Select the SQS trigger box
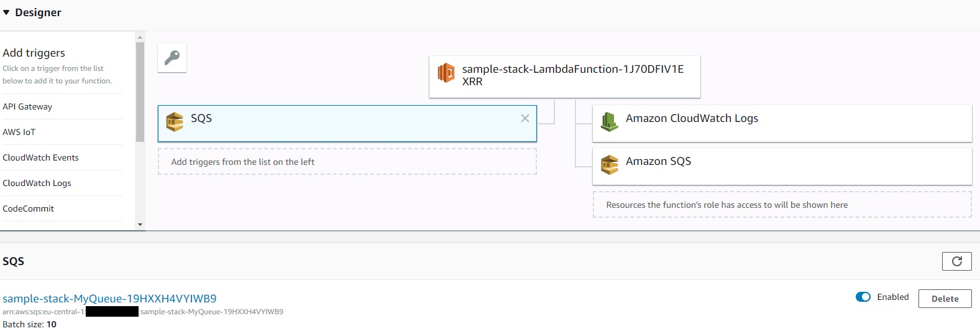Image resolution: width=980 pixels, height=336 pixels. coord(347,124)
